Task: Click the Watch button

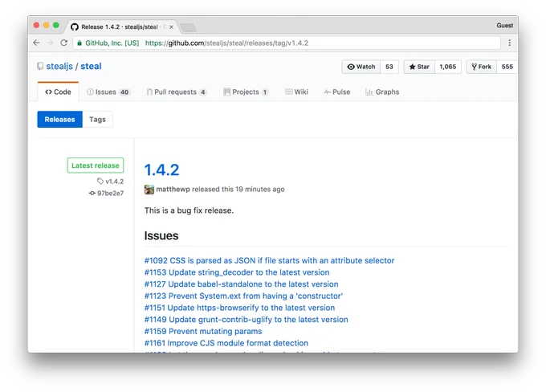Action: tap(361, 67)
